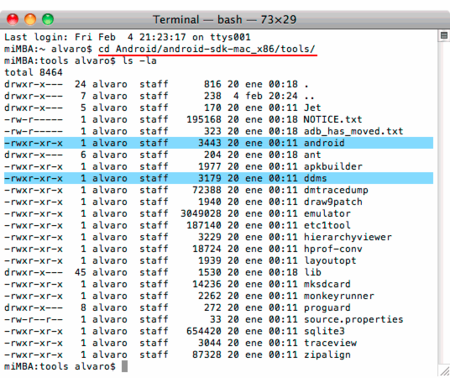The width and height of the screenshot is (450, 378).
Task: Click the 'draw9patch' file name
Action: [333, 202]
